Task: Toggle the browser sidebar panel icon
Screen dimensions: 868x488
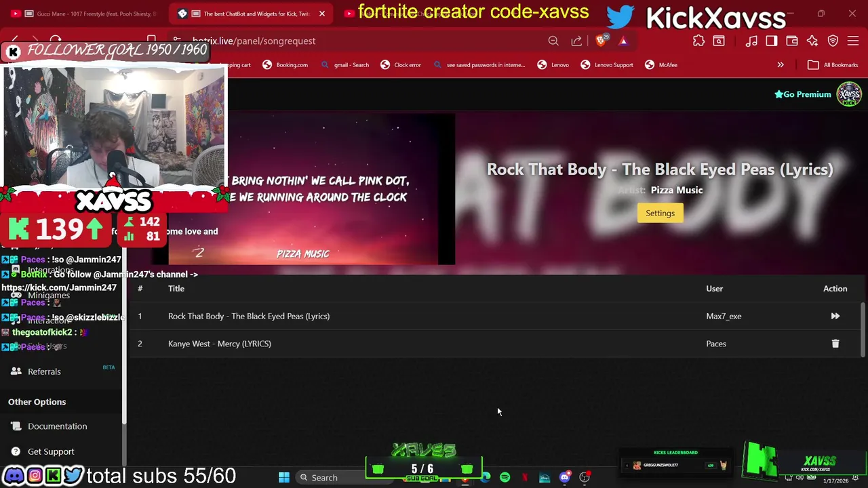Action: pos(772,41)
